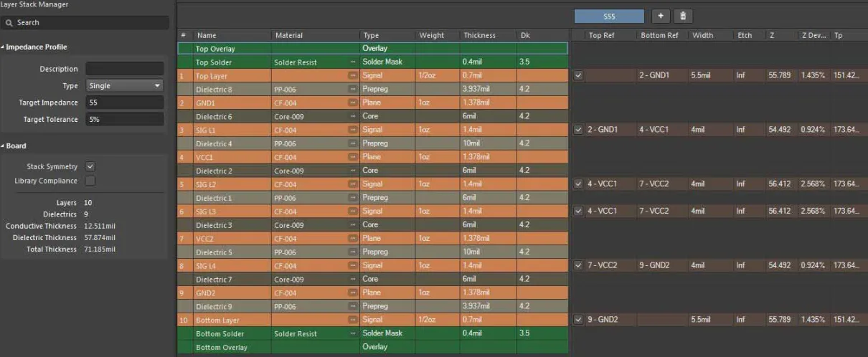
Task: Open material picker for Bottom Solder row
Action: 352,334
